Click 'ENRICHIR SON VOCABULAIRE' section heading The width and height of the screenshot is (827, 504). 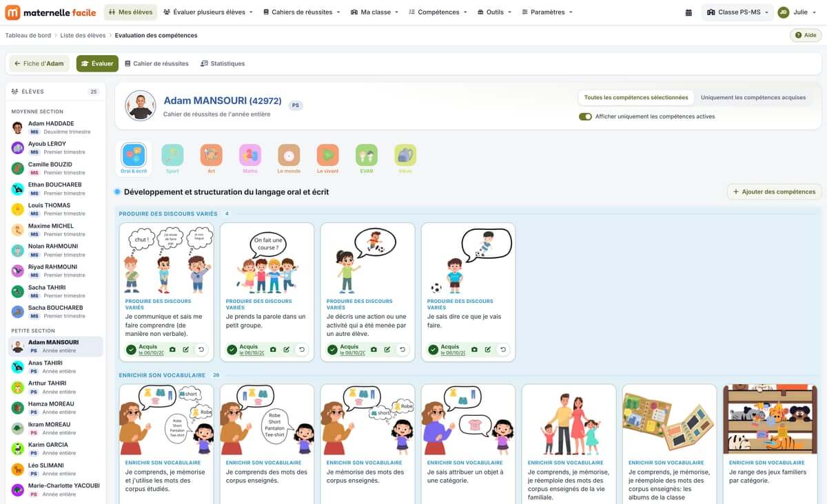(x=162, y=375)
